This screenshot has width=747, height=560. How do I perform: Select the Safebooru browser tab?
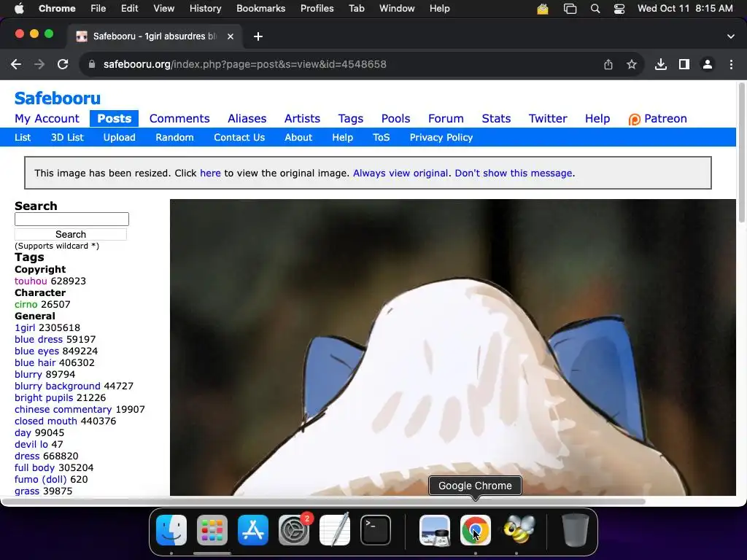coord(155,36)
